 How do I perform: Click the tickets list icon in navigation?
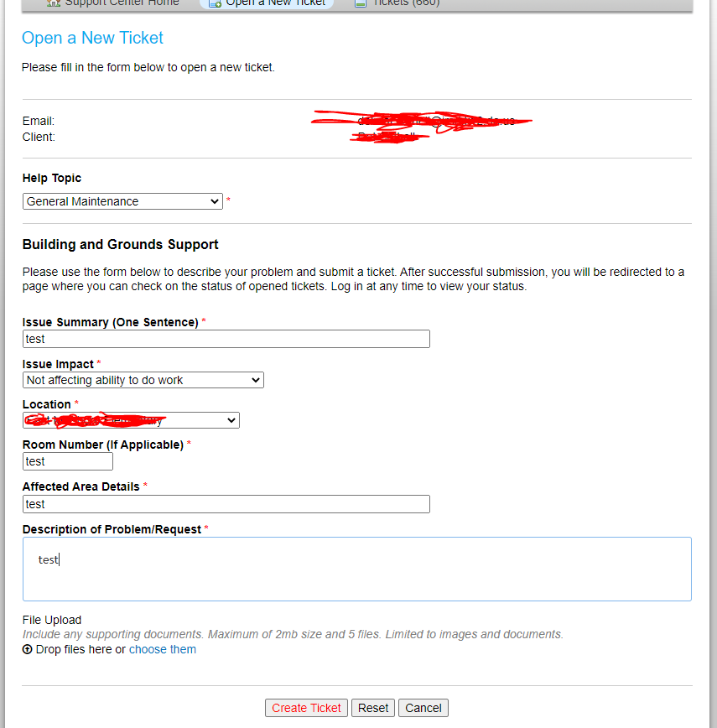coord(361,3)
